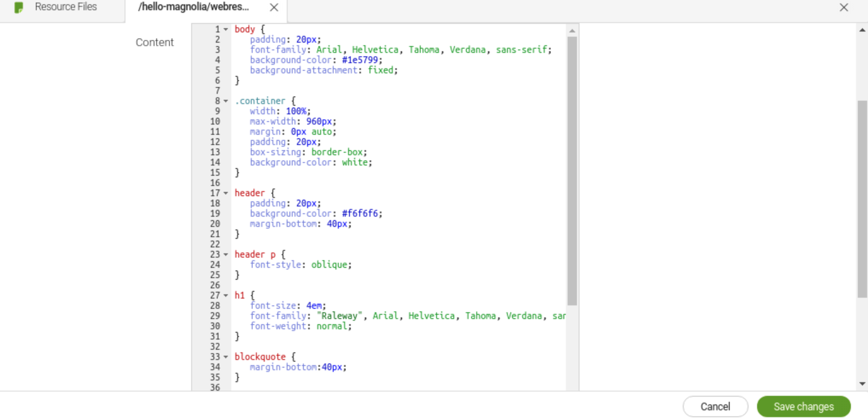Image resolution: width=868 pixels, height=418 pixels.
Task: Click the 'font-style: oblique' line
Action: click(301, 265)
